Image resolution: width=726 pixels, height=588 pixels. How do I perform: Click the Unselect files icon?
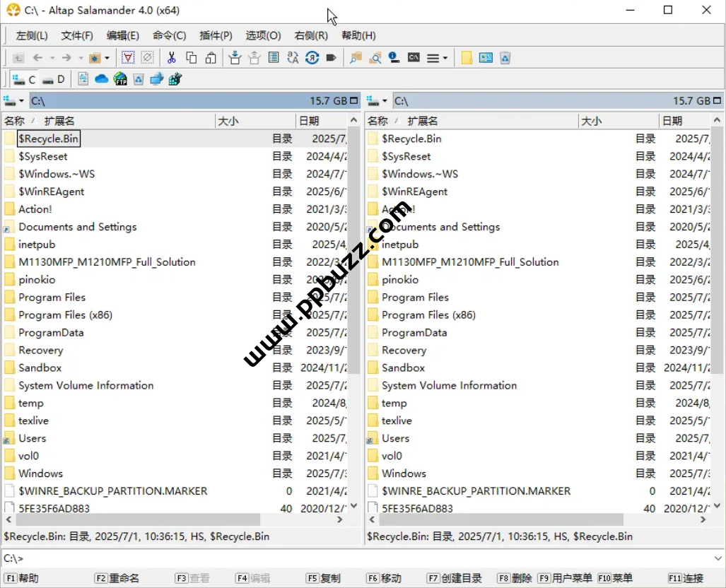tap(147, 58)
